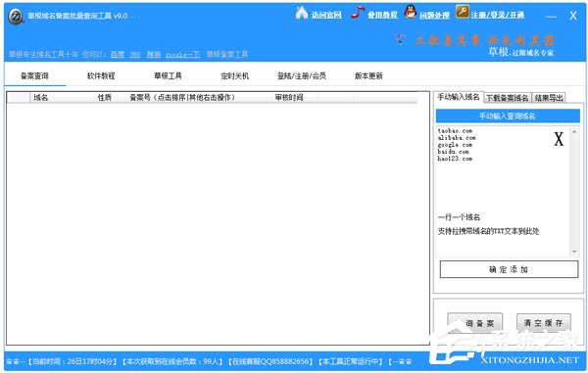Click the red music note icon
Image resolution: width=588 pixels, height=373 pixels.
click(x=358, y=12)
